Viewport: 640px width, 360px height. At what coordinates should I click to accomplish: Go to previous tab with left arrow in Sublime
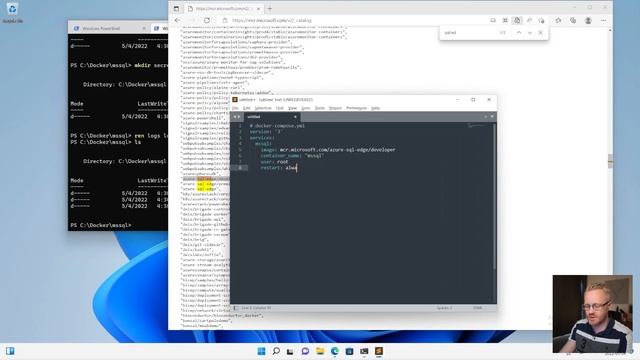[235, 117]
